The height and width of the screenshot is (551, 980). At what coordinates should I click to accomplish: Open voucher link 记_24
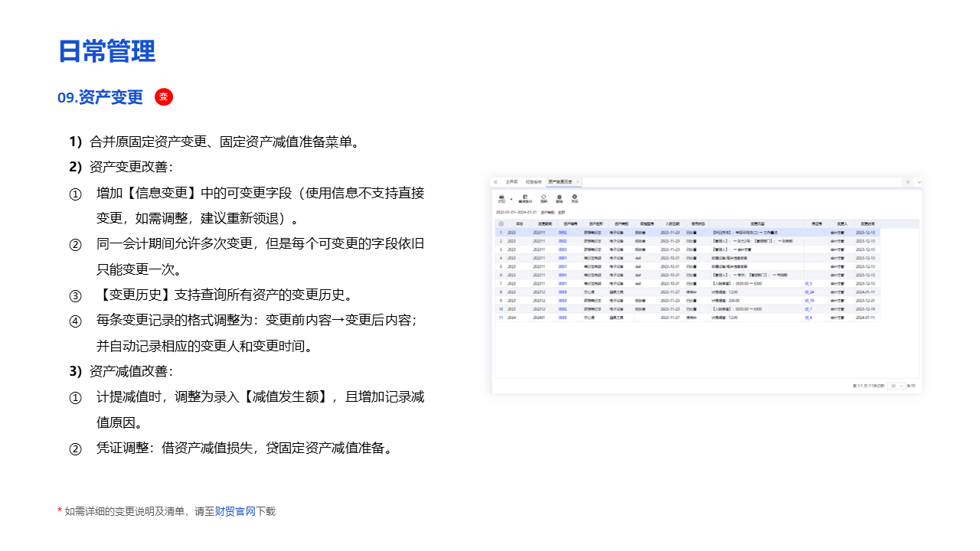pyautogui.click(x=809, y=292)
